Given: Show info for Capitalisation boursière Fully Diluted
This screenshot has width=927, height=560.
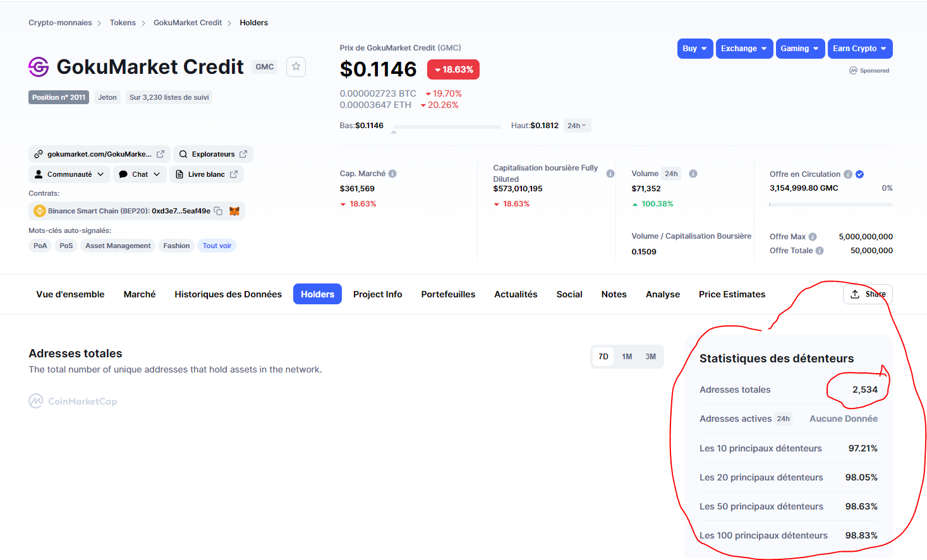Looking at the screenshot, I should [610, 174].
